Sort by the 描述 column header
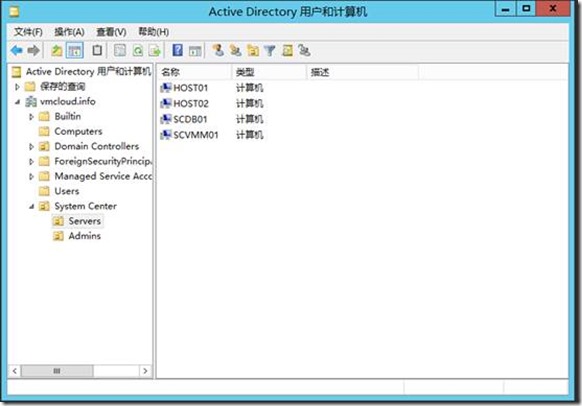 (x=363, y=72)
